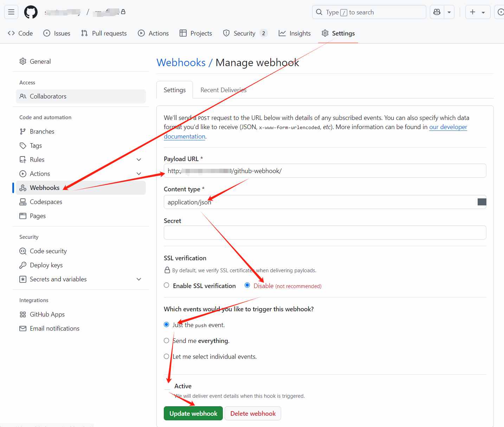Image resolution: width=504 pixels, height=427 pixels.
Task: Click the Update webhook button
Action: pyautogui.click(x=193, y=413)
